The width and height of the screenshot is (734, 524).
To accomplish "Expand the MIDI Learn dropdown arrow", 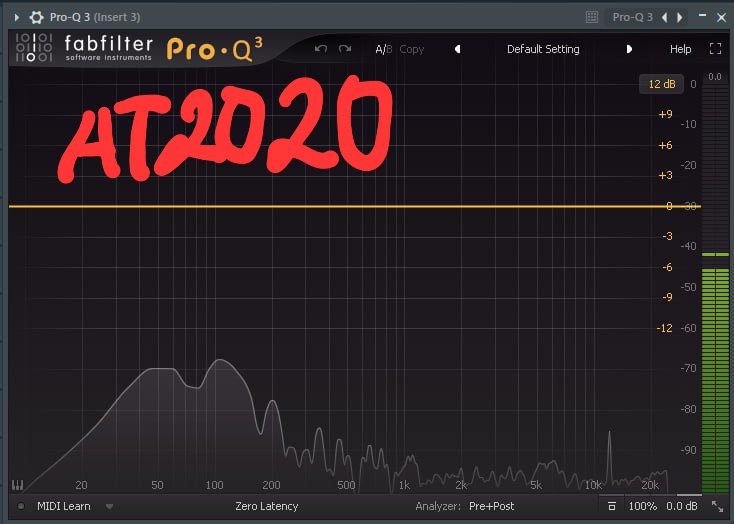I will click(109, 506).
